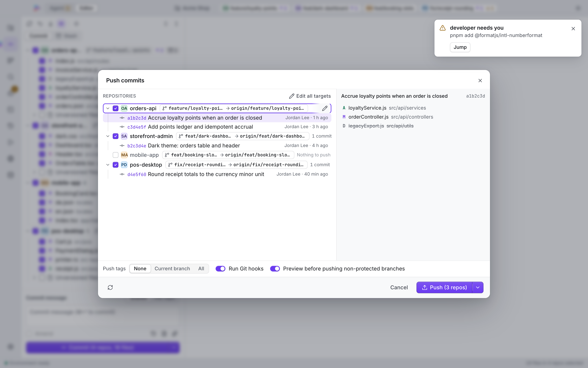588x368 pixels.
Task: Select commit b2c3d4e Dark theme
Action: 217,146
